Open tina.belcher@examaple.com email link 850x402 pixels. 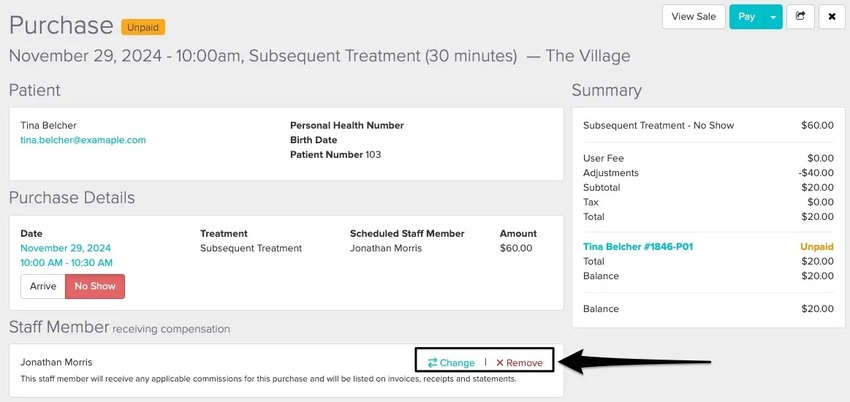coord(83,140)
